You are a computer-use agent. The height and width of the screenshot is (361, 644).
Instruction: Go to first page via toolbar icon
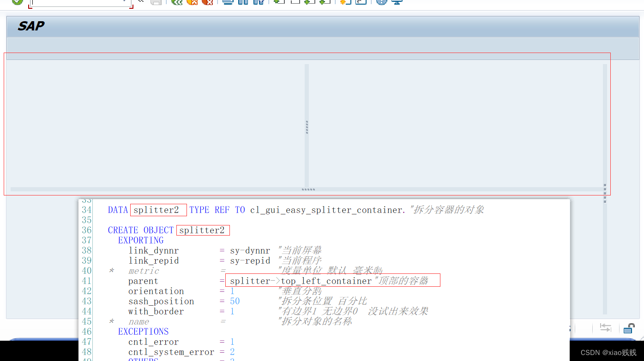(x=279, y=2)
